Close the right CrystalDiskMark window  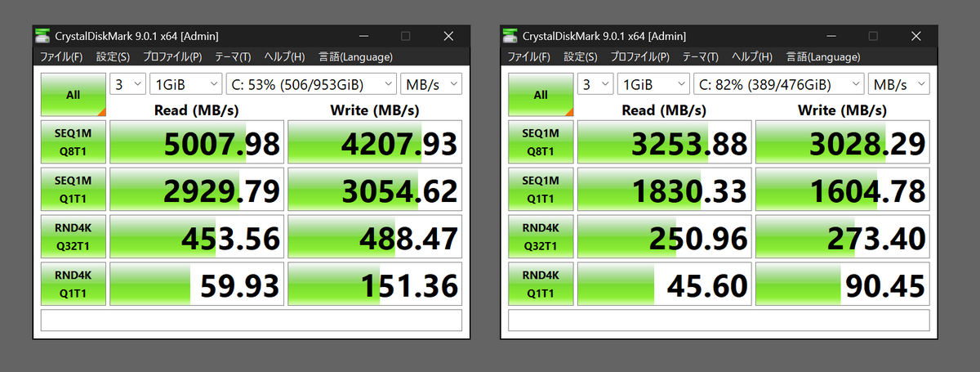(x=915, y=36)
